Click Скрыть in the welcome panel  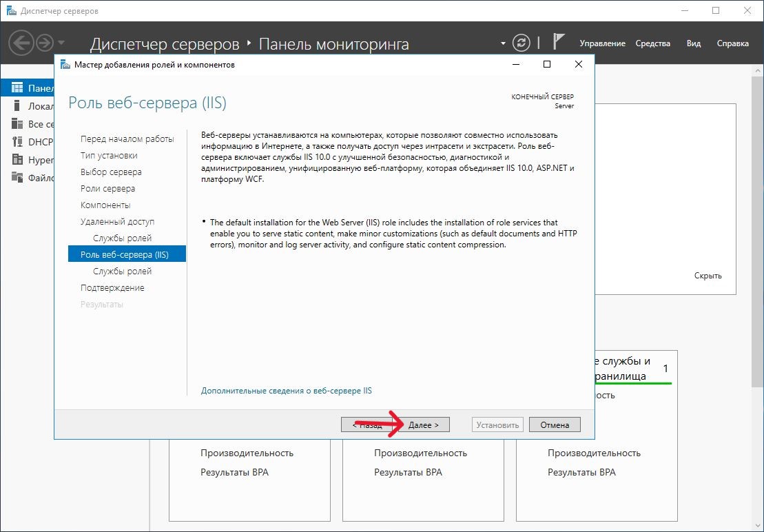point(708,276)
